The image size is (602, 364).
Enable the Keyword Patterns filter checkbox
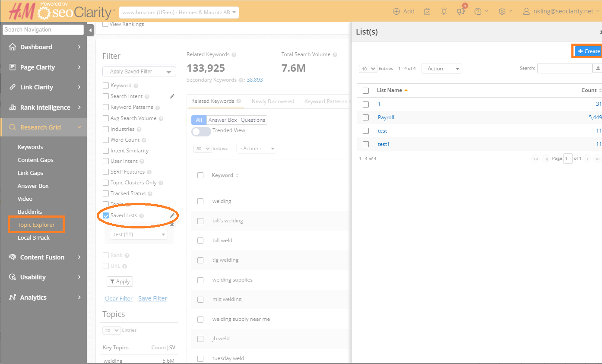pyautogui.click(x=106, y=107)
